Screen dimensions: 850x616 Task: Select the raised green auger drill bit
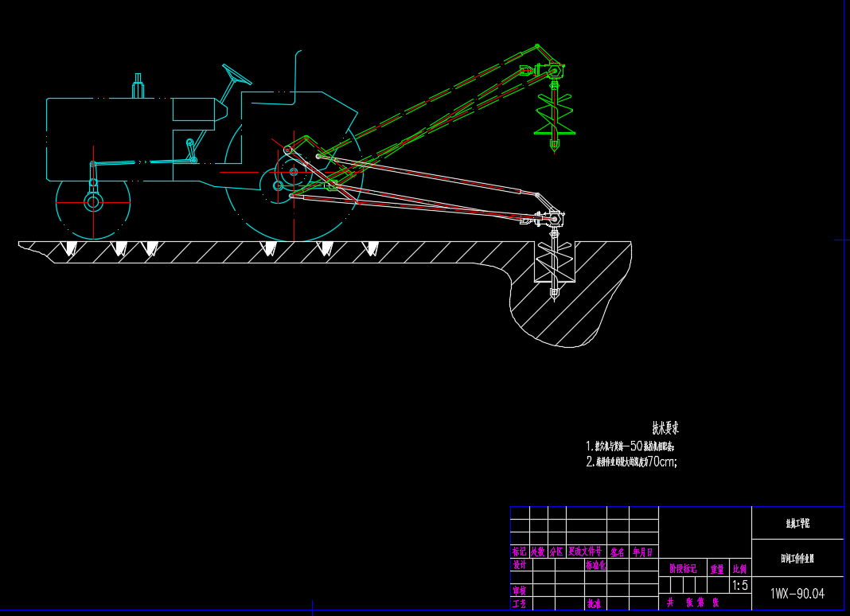pos(554,116)
